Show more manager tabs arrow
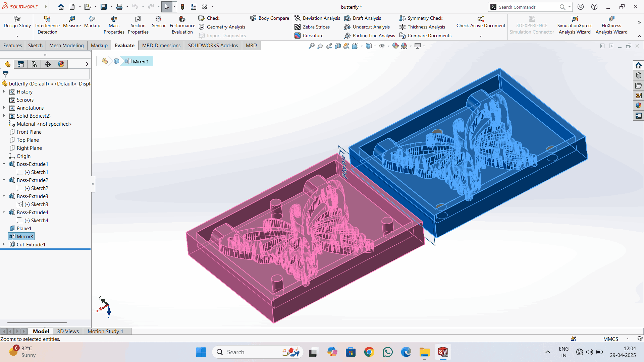Viewport: 644px width, 362px height. [x=87, y=64]
